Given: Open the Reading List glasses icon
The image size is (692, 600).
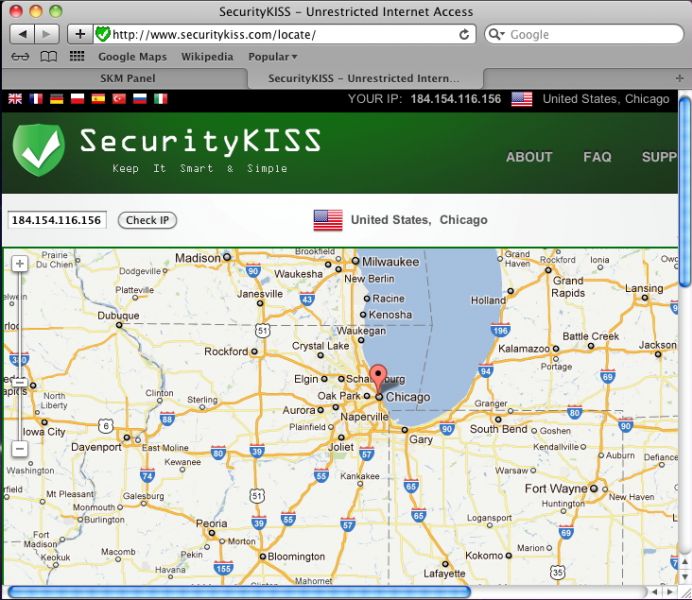Looking at the screenshot, I should (20, 56).
